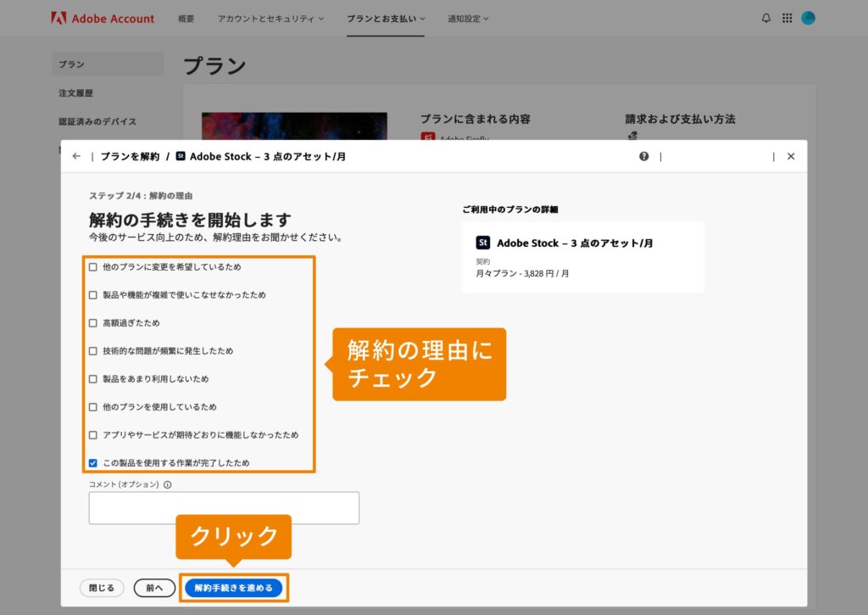Image resolution: width=868 pixels, height=615 pixels.
Task: Click ご利用中のプランの詳細 heading
Action: pyautogui.click(x=510, y=210)
